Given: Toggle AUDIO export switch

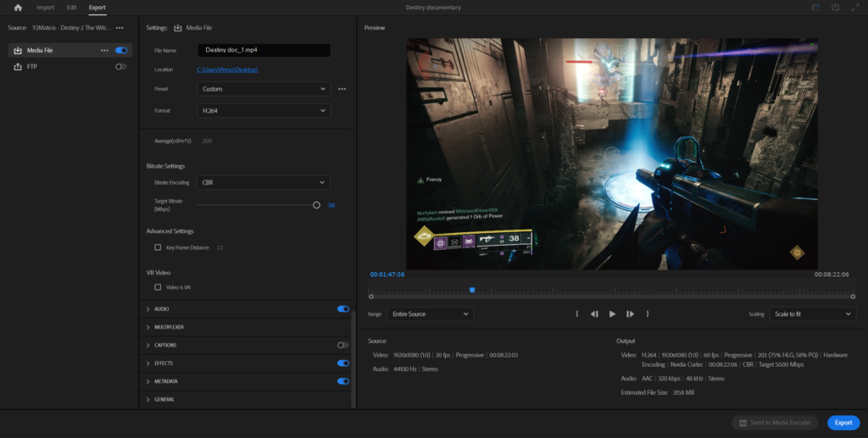Looking at the screenshot, I should pyautogui.click(x=343, y=309).
